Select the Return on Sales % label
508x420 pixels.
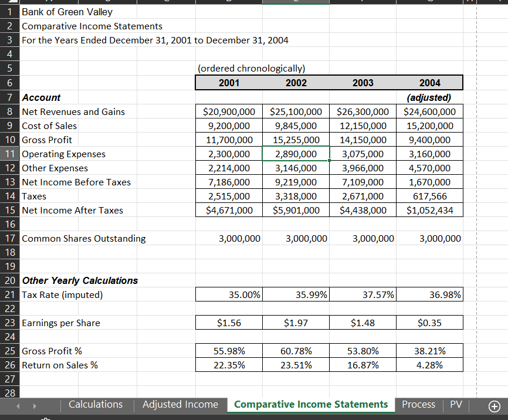pos(60,365)
